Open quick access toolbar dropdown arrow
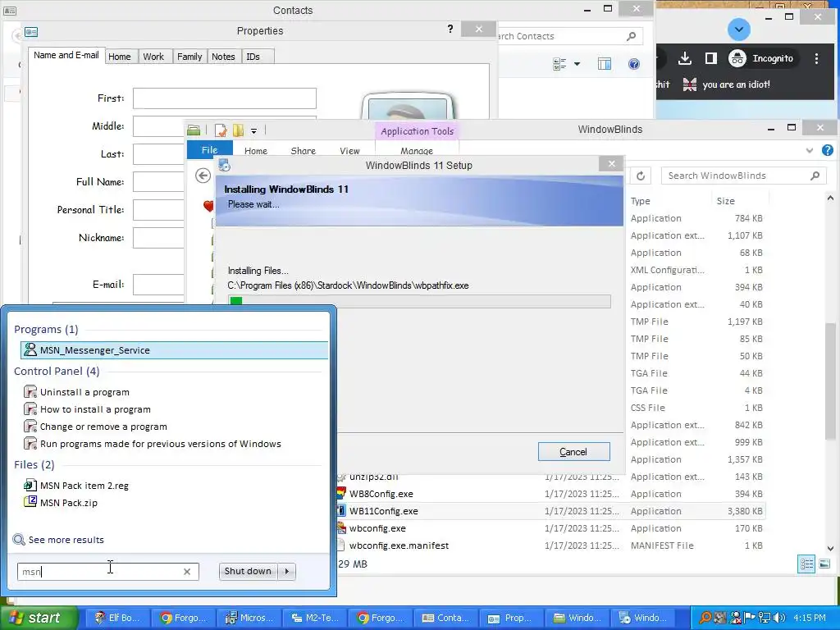Image resolution: width=840 pixels, height=630 pixels. [254, 130]
